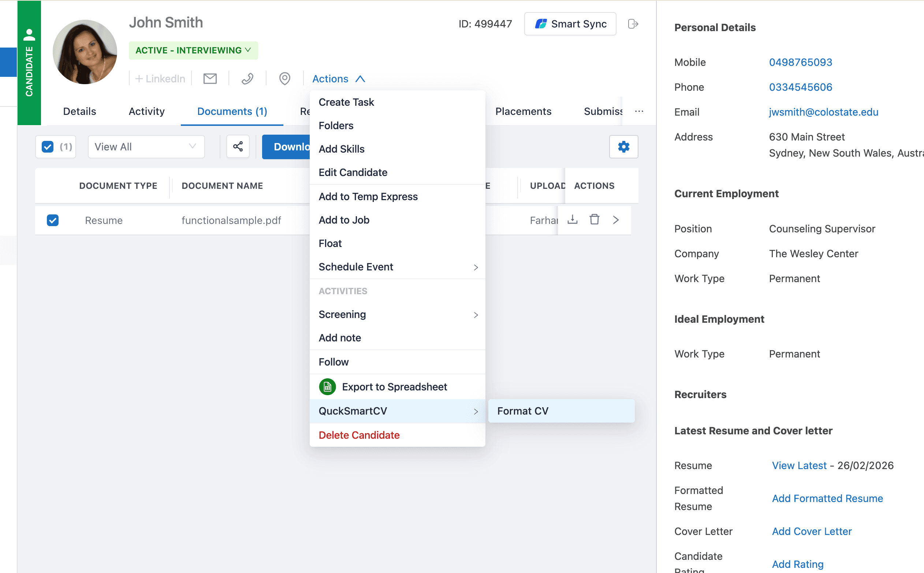The image size is (924, 573).
Task: Click the share documents icon
Action: pyautogui.click(x=238, y=147)
